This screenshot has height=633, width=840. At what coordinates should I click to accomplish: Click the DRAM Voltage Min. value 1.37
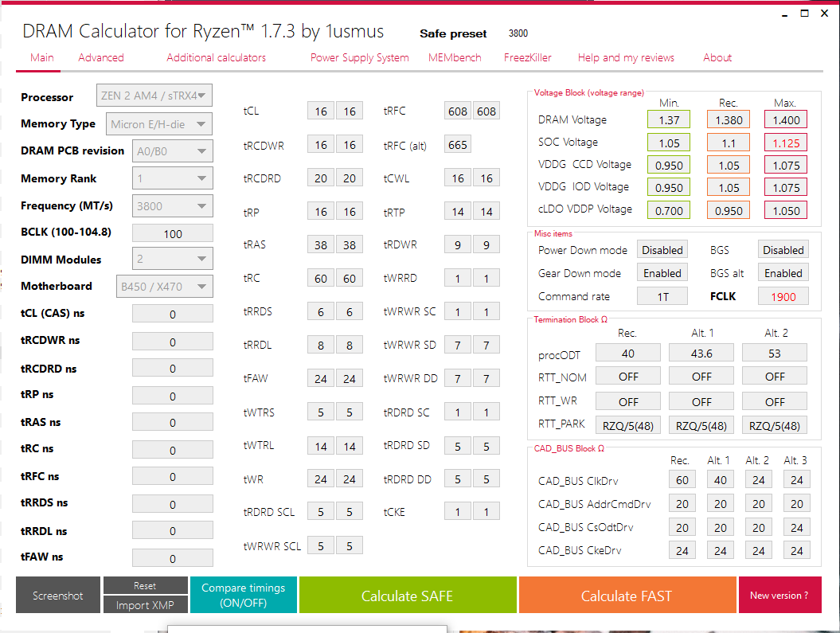[x=669, y=120]
